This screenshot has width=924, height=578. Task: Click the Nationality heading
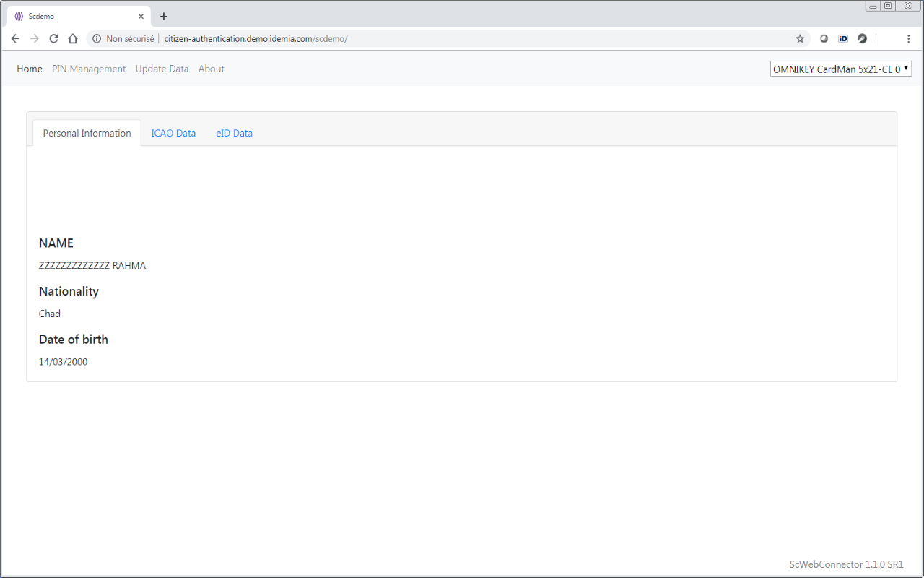(x=69, y=291)
